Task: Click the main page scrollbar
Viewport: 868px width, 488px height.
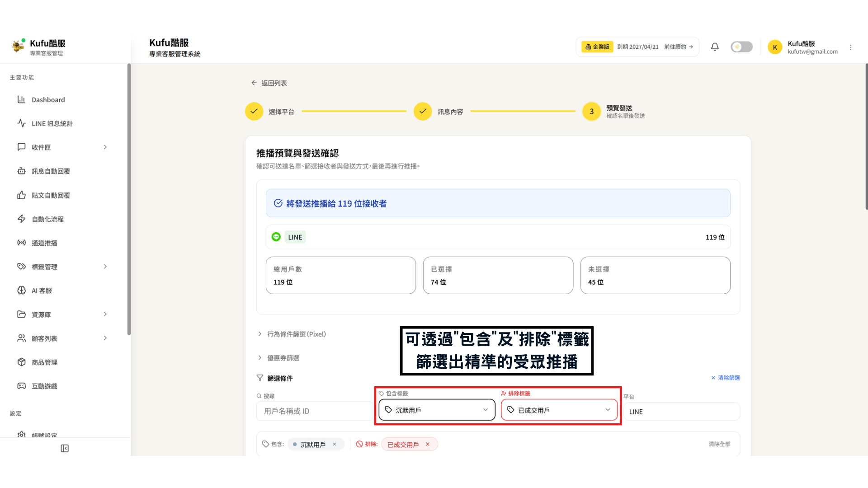Action: (866, 136)
